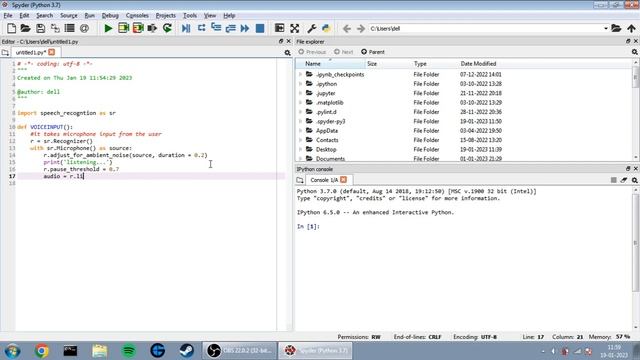Select the Desktop folder row
640x360 pixels.
[464, 149]
